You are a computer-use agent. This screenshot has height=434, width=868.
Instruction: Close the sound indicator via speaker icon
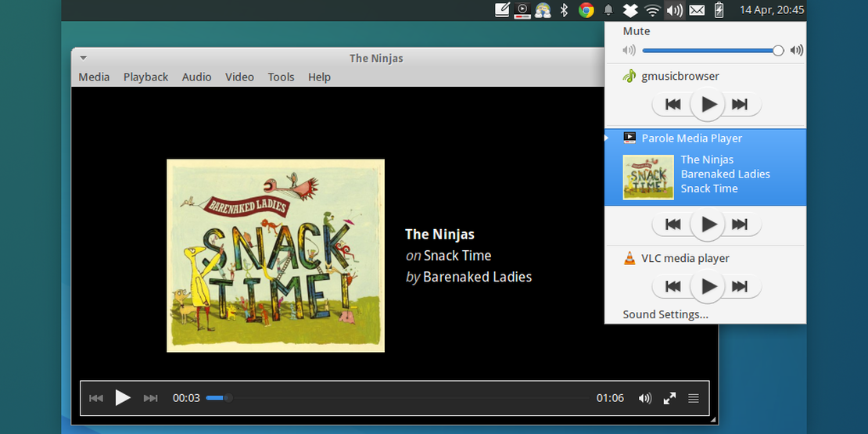(674, 10)
